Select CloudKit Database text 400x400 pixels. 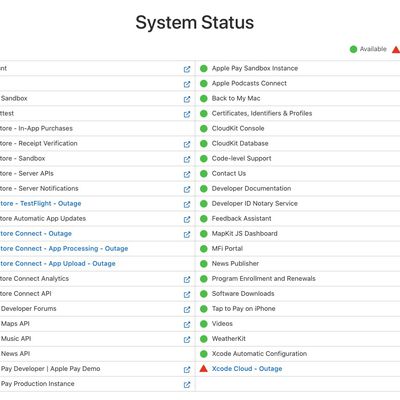[240, 143]
